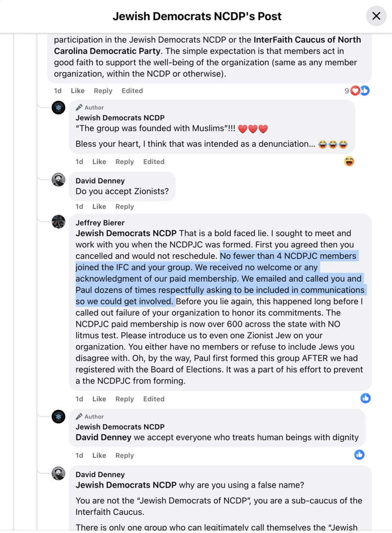
Task: Click Jewish Democrats NCDP avatar beside Muslims comment
Action: pos(59,108)
